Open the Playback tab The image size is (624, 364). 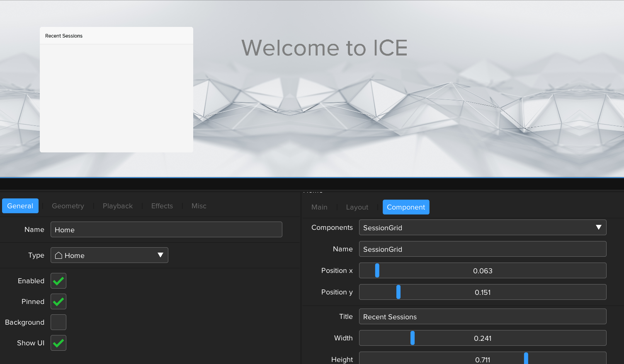click(x=118, y=206)
